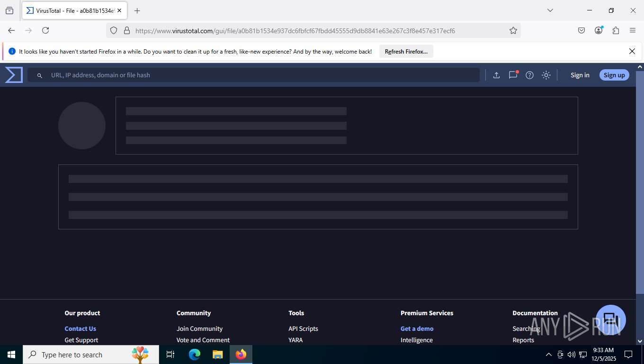
Task: Open the Intelligence link
Action: pos(417,340)
